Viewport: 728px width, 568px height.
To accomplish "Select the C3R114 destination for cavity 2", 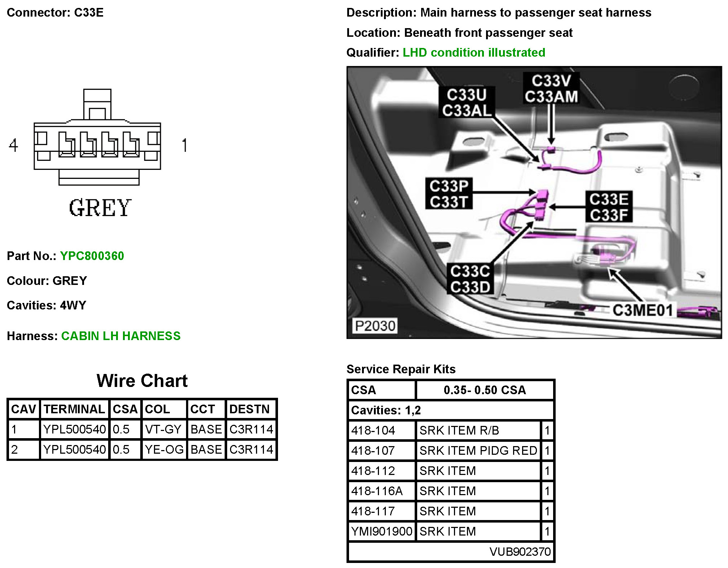I will pyautogui.click(x=251, y=449).
